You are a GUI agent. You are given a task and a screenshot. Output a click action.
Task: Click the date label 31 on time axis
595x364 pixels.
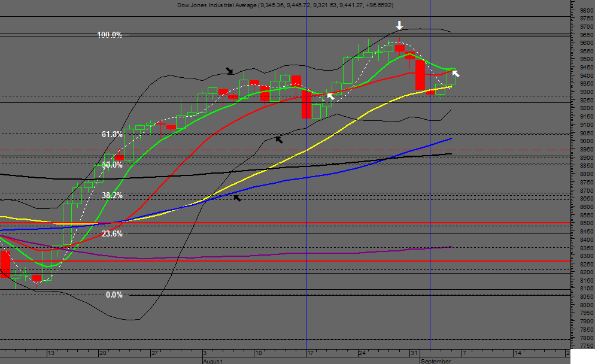coord(414,353)
